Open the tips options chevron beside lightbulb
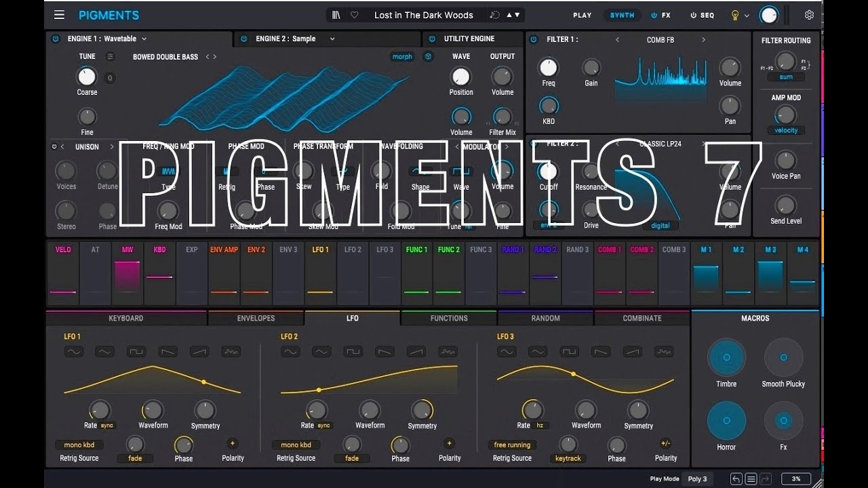This screenshot has height=488, width=868. coord(747,16)
